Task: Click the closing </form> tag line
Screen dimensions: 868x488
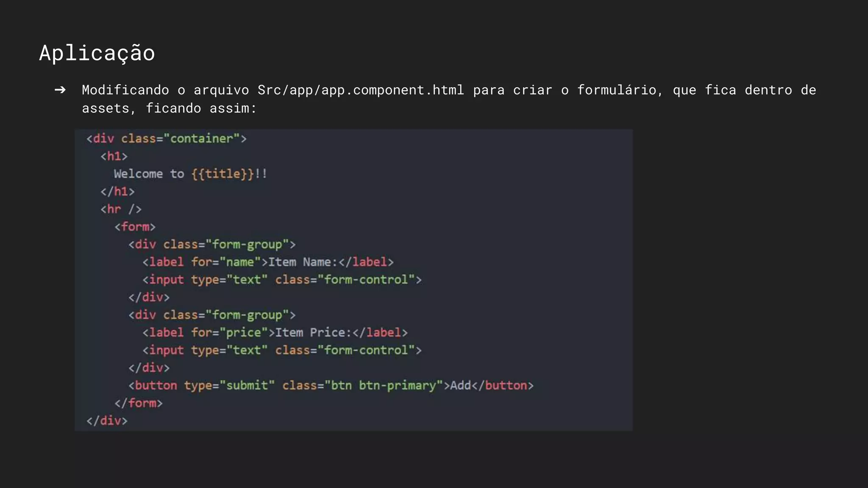Action: click(138, 403)
